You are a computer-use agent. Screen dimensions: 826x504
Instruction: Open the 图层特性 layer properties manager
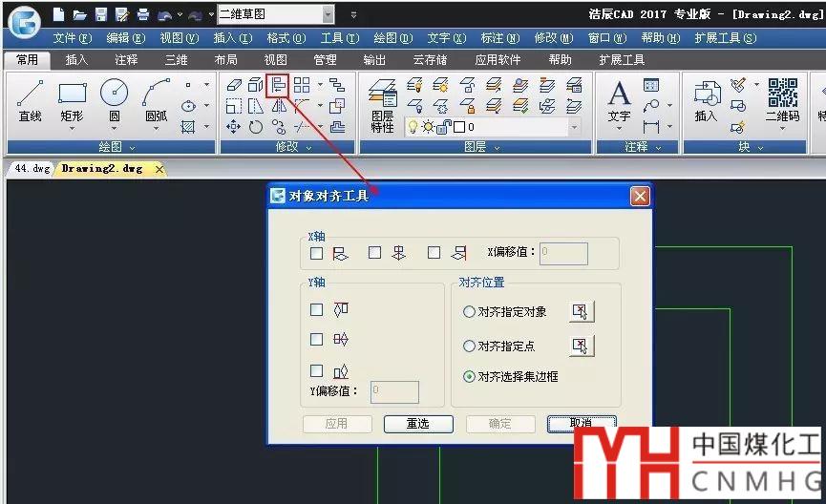382,107
